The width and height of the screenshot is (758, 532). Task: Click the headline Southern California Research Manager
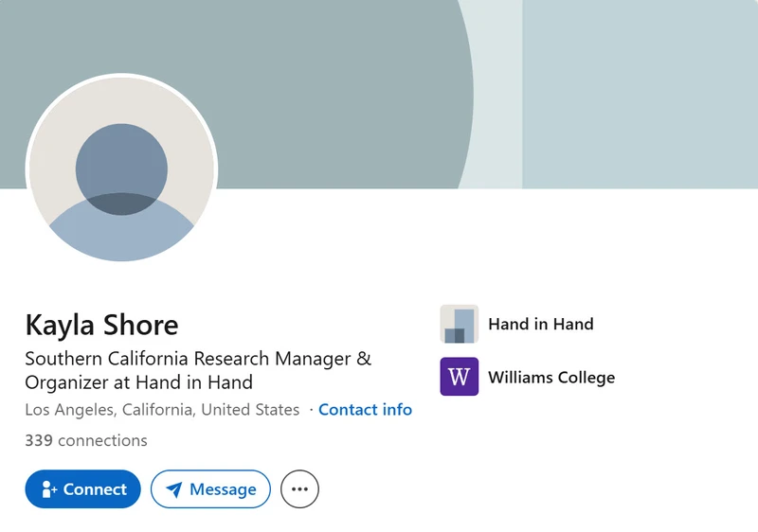pos(198,370)
